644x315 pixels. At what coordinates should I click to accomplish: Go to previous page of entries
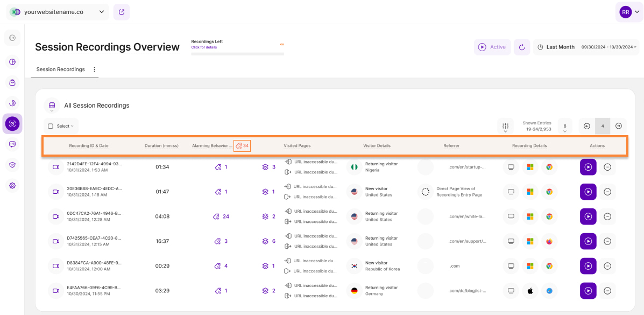[x=587, y=126]
